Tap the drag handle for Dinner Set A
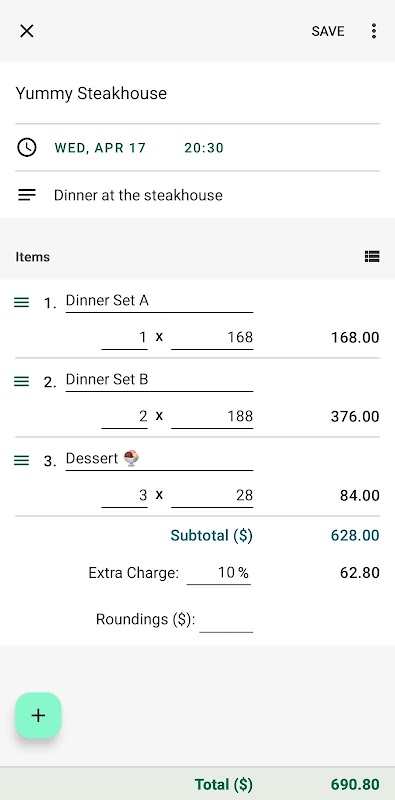The image size is (395, 800). 21,303
